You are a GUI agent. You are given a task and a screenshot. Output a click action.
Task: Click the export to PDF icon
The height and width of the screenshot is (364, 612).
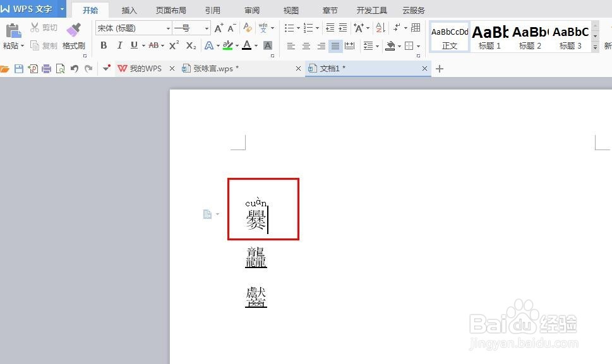click(33, 69)
